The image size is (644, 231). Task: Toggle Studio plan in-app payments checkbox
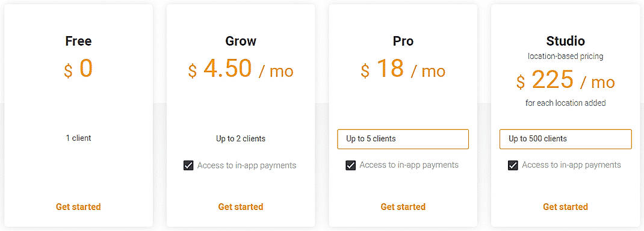pos(513,166)
